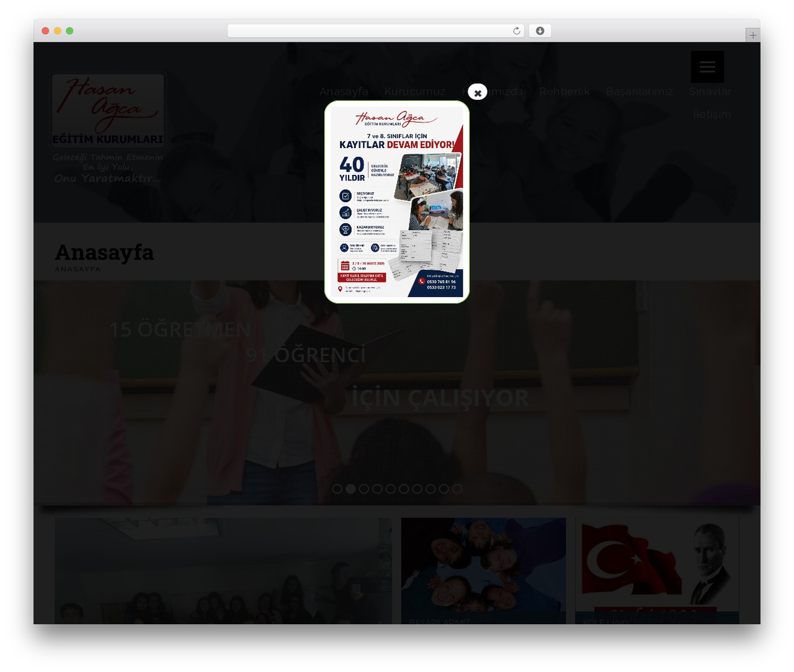Viewport: 794px width, 672px height.
Task: Click the Hasan Ağca Eğitim Kurumları logo
Action: coord(108,128)
